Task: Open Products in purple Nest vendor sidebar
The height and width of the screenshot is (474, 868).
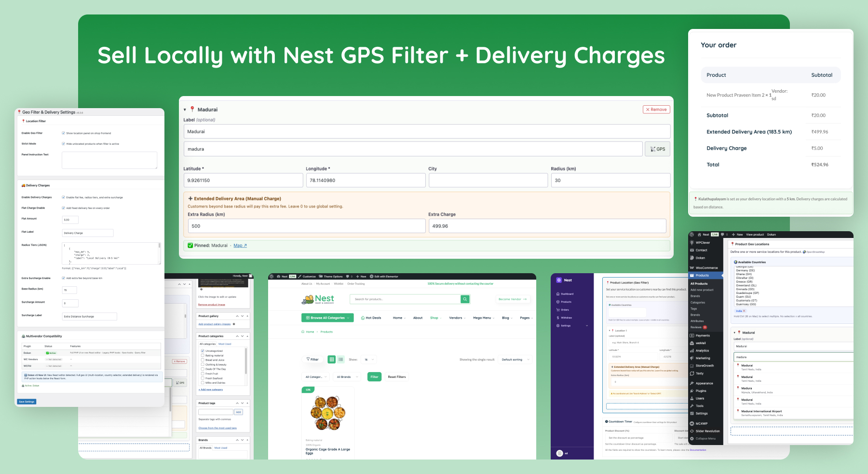Action: (564, 302)
